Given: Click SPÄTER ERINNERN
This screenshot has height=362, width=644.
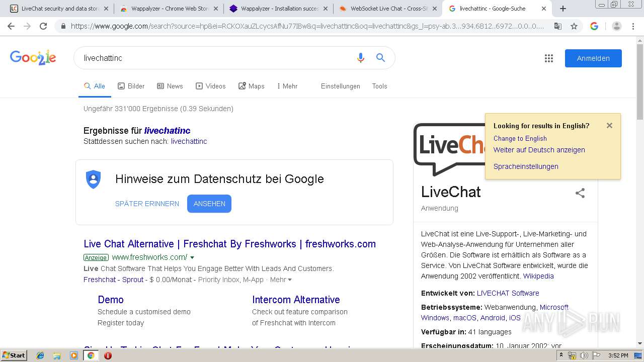Looking at the screenshot, I should [x=147, y=204].
